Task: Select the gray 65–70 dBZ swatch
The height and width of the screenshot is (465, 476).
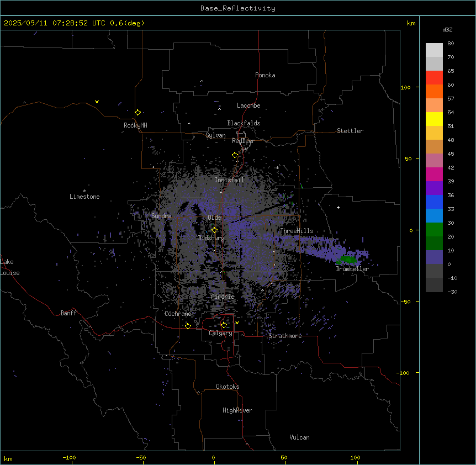Action: click(434, 64)
